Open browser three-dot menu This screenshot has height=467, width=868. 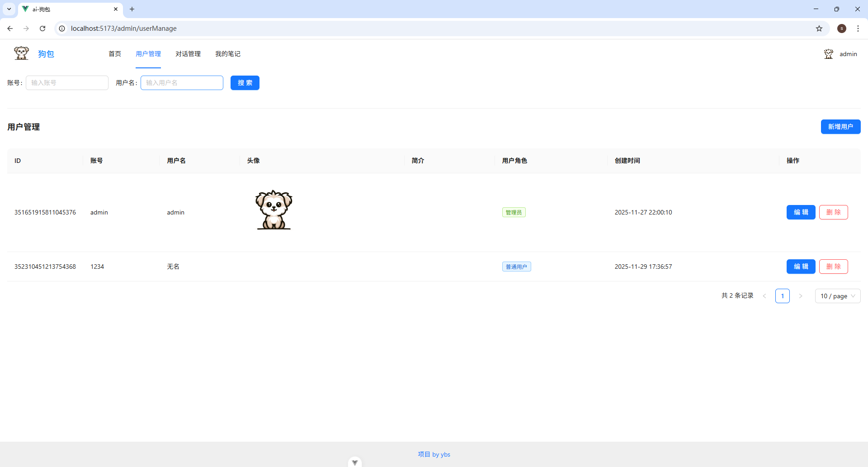pyautogui.click(x=858, y=29)
